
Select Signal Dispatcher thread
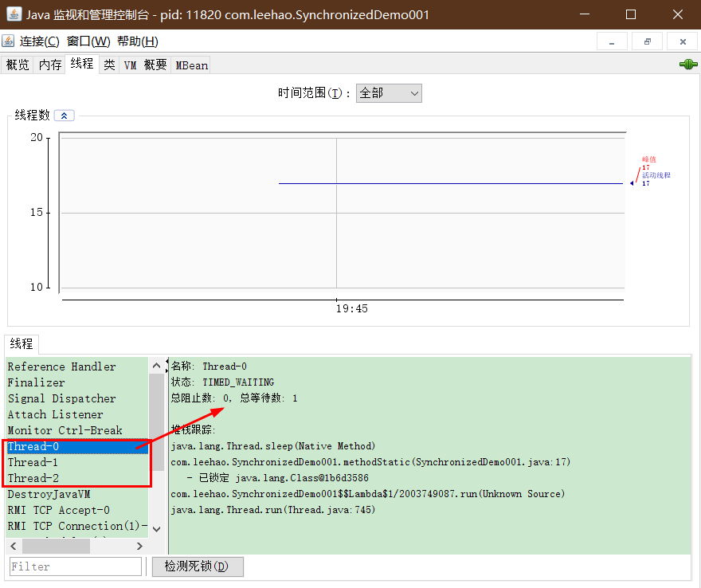[77, 398]
